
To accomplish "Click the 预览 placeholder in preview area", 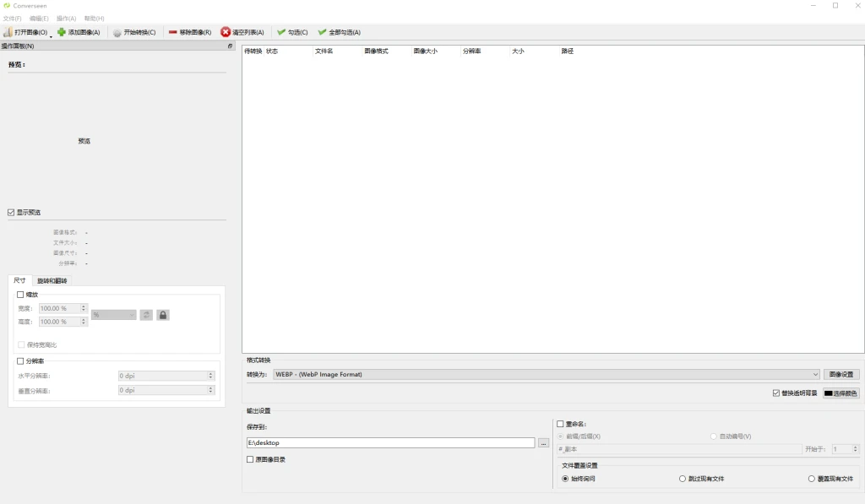I will [x=84, y=141].
